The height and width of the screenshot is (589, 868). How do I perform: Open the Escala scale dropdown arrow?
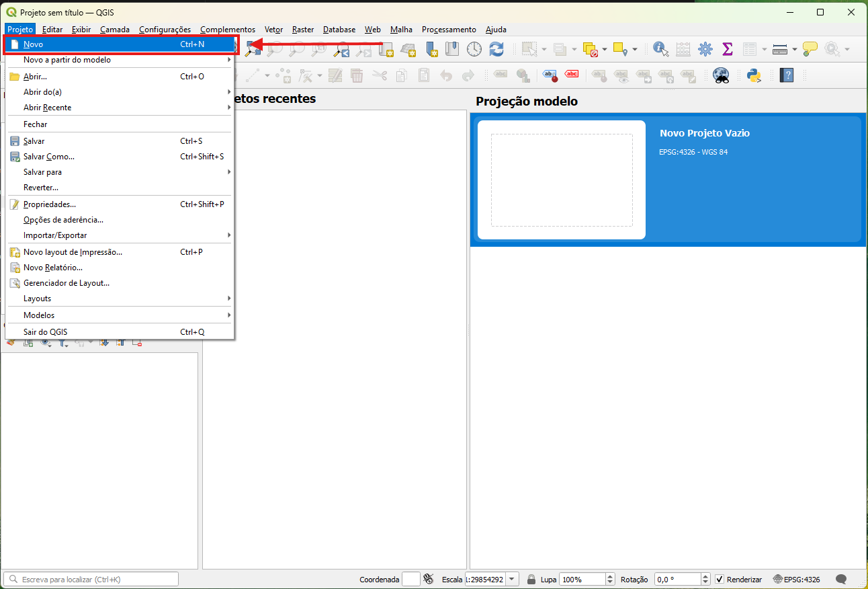512,579
